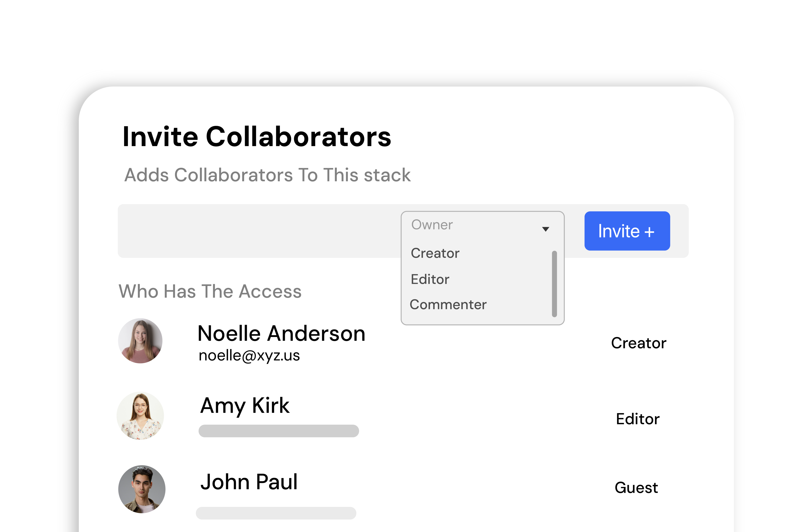Click the collaborator email input field

tap(258, 231)
